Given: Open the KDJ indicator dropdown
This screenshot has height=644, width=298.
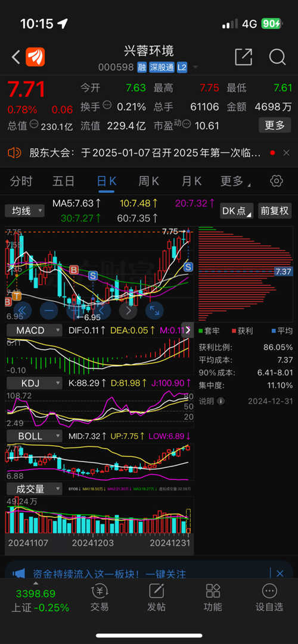Looking at the screenshot, I should pyautogui.click(x=34, y=383).
